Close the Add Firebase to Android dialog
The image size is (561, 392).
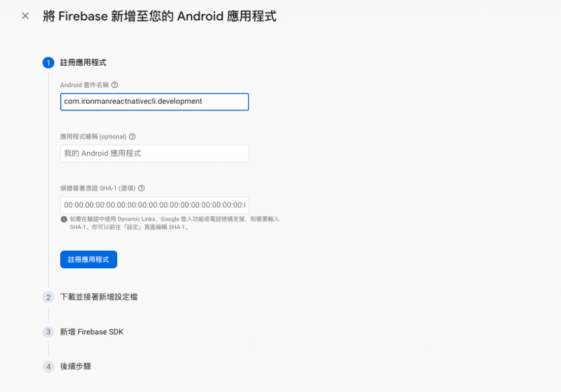25,16
